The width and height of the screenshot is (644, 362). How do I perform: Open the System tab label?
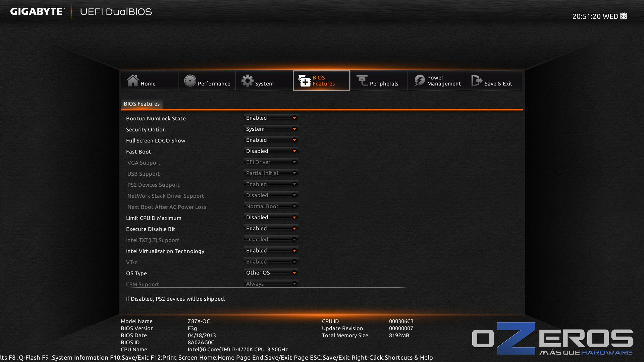pyautogui.click(x=264, y=83)
